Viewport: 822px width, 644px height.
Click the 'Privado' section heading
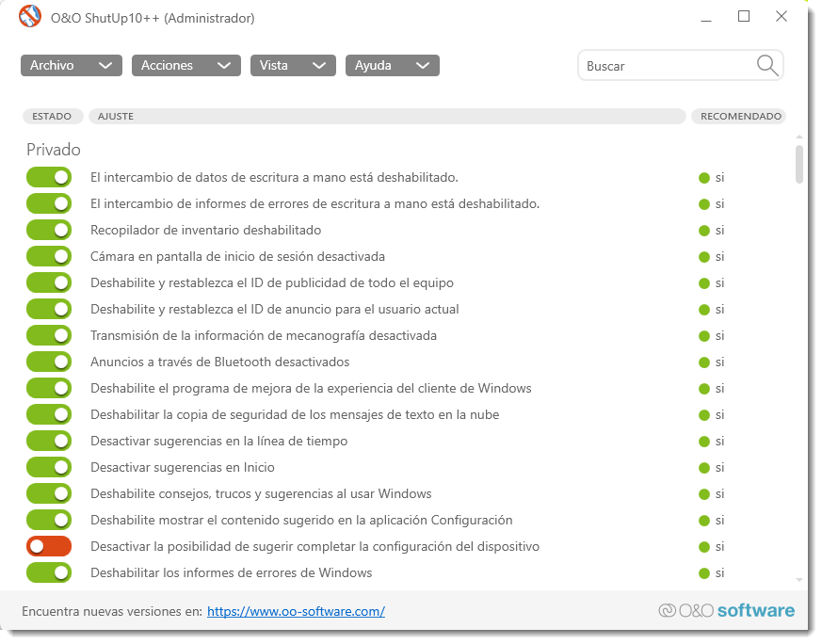click(x=54, y=150)
